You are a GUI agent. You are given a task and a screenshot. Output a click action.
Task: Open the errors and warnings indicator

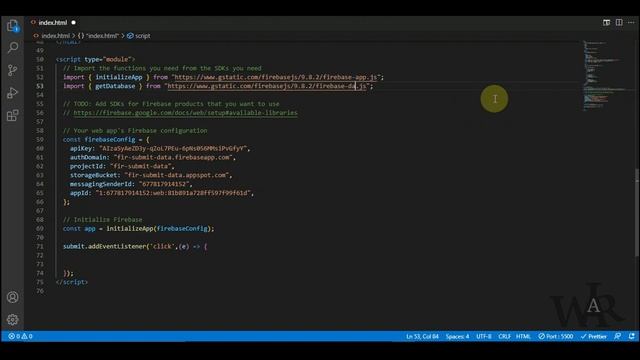tap(20, 336)
